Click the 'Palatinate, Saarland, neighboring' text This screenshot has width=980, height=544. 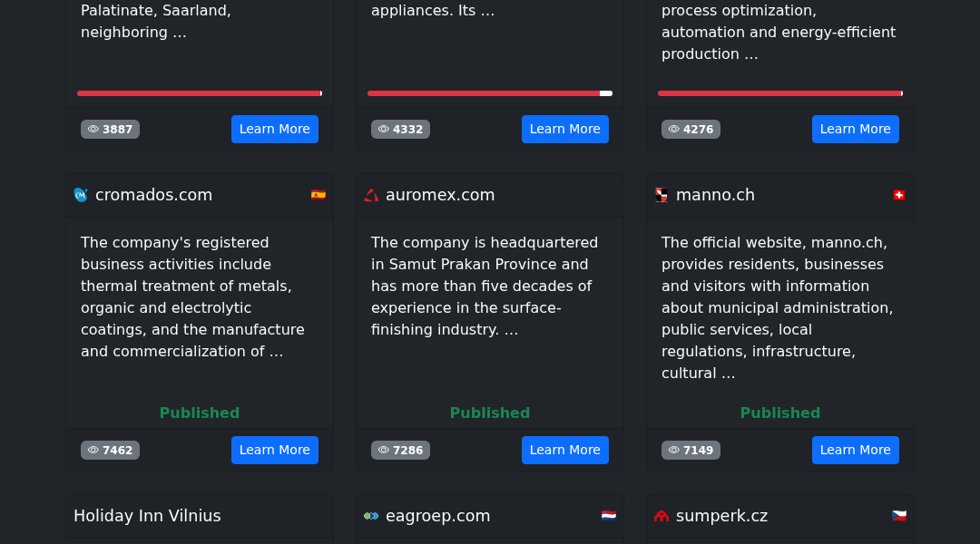[156, 21]
